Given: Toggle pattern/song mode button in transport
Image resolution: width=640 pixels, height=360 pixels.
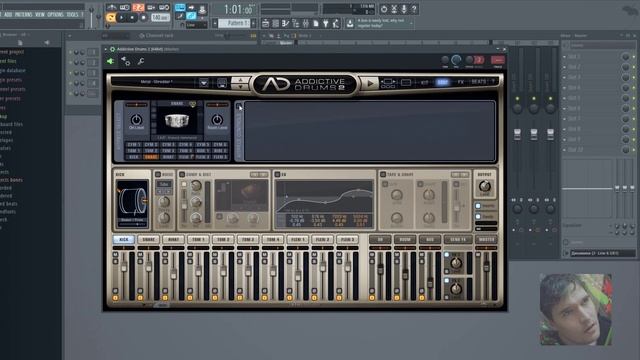Looking at the screenshot, I should (x=110, y=18).
